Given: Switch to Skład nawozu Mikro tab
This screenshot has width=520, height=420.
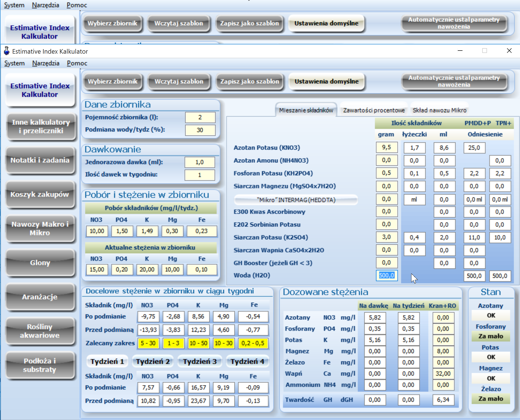Looking at the screenshot, I should coord(439,110).
